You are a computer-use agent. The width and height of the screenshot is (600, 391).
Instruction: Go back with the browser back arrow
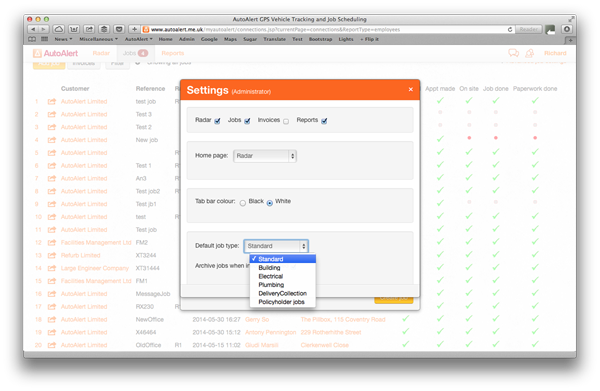tap(33, 29)
